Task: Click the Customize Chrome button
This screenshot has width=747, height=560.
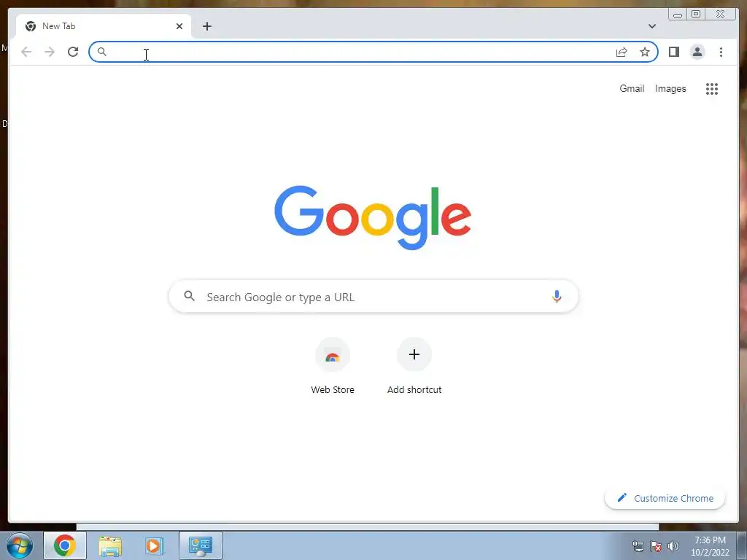Action: pyautogui.click(x=665, y=498)
